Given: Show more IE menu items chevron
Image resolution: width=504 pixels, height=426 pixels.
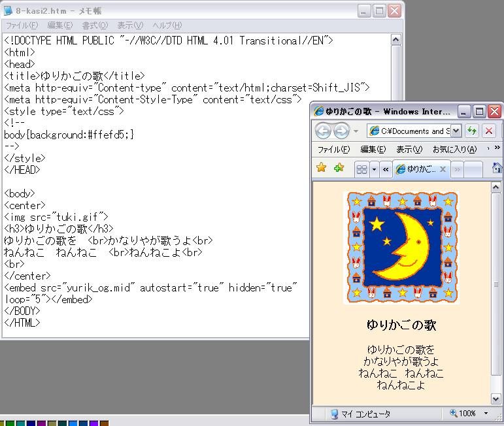Looking at the screenshot, I should [497, 148].
